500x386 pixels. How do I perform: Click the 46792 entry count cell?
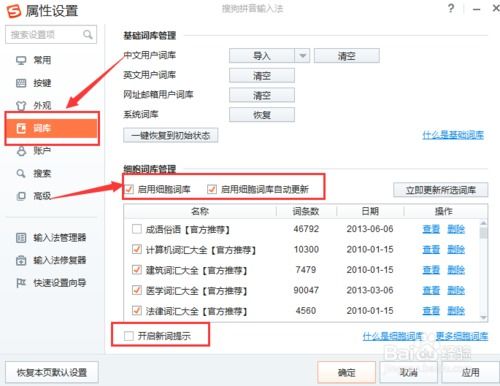pos(306,229)
